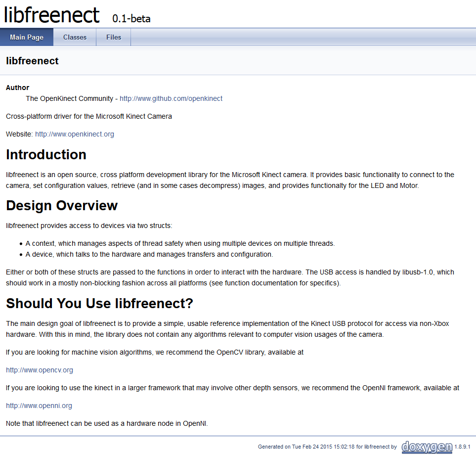
Task: Click the 1.8.9.1 doxygen version number
Action: [x=463, y=447]
